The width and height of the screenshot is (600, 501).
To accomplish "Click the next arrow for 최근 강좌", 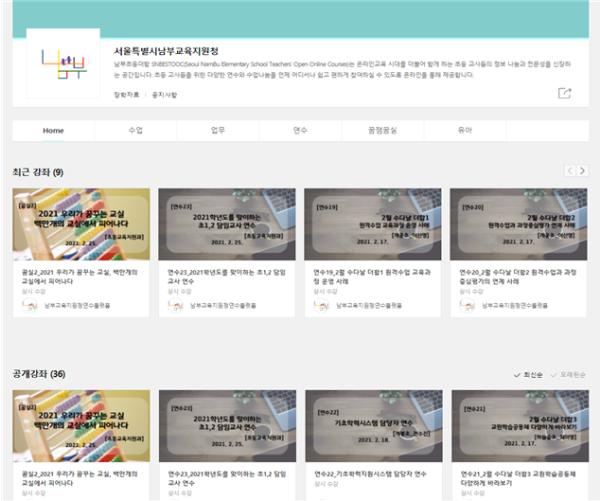I will (x=583, y=171).
